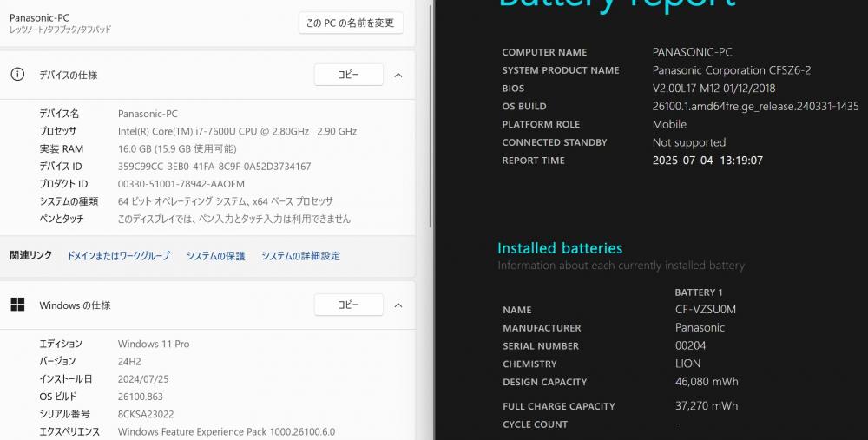Select the ペンとタッチ value text

(x=234, y=219)
